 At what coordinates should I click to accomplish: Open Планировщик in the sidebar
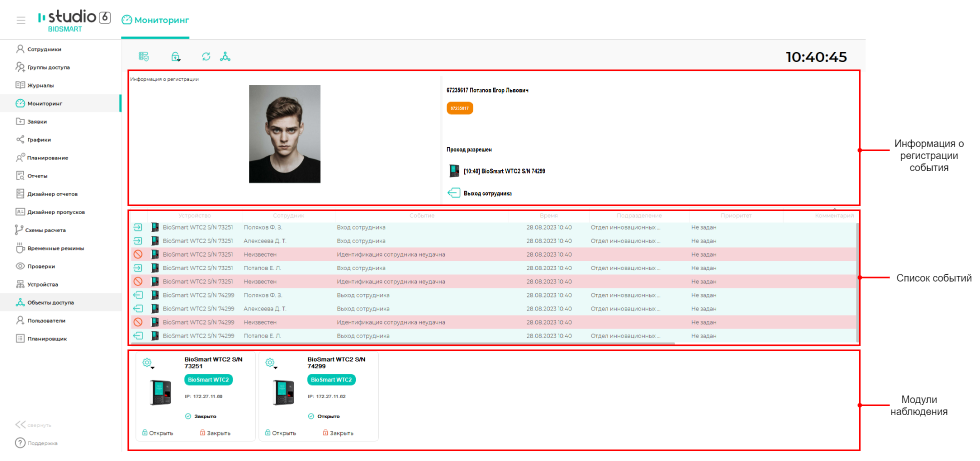click(x=60, y=338)
